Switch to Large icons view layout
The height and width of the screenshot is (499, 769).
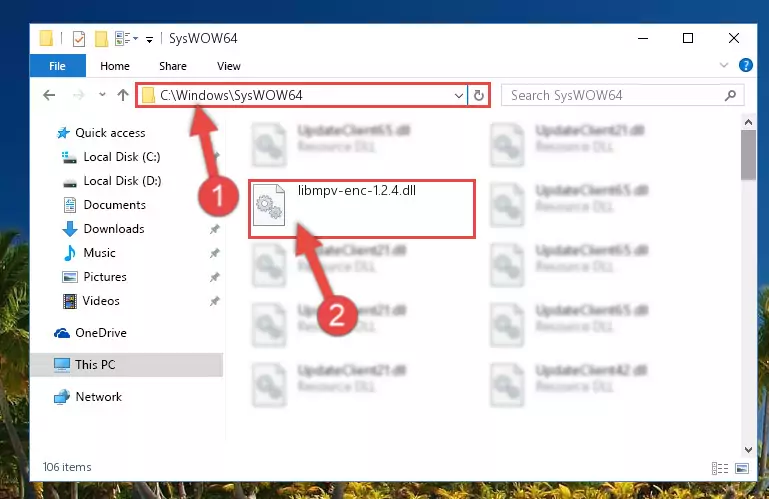(742, 468)
